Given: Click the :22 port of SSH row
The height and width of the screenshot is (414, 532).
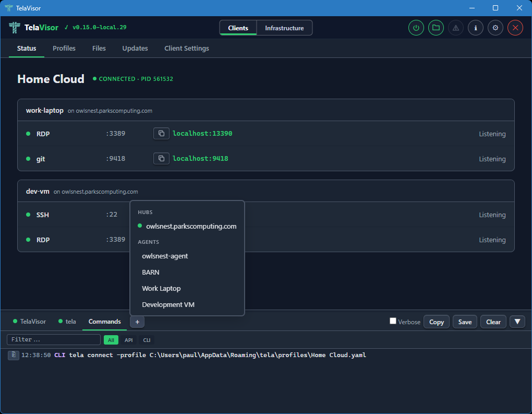Looking at the screenshot, I should (111, 214).
